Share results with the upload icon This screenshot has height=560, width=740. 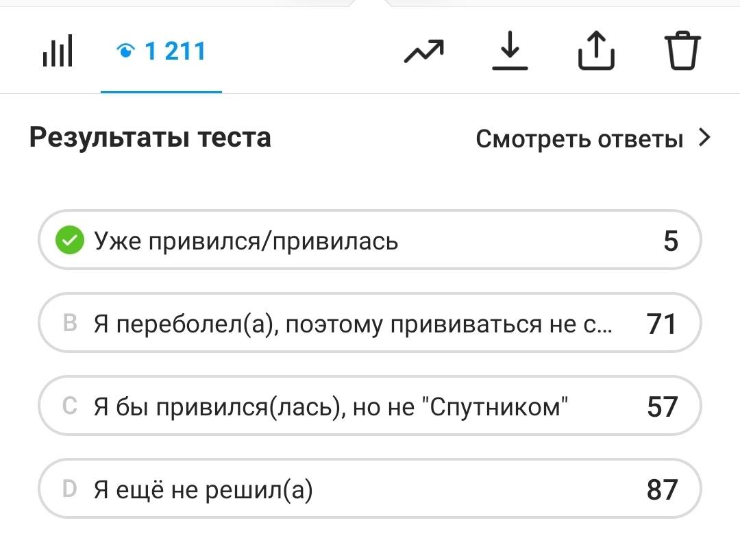596,52
